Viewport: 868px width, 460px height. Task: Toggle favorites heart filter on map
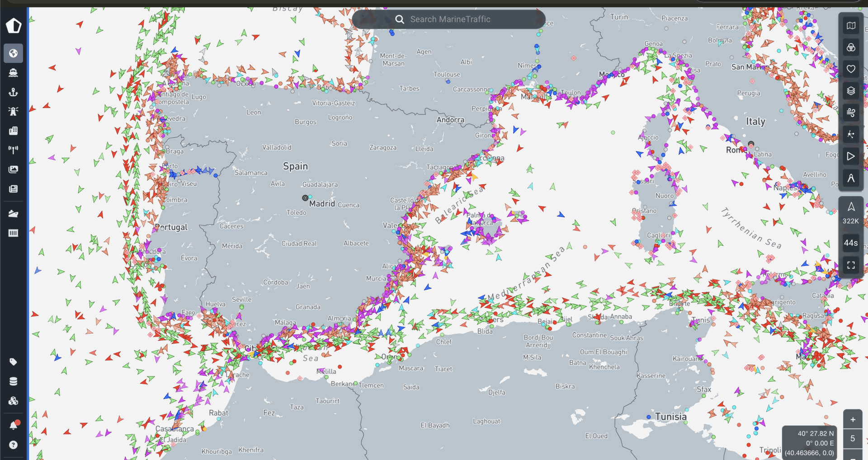tap(851, 69)
